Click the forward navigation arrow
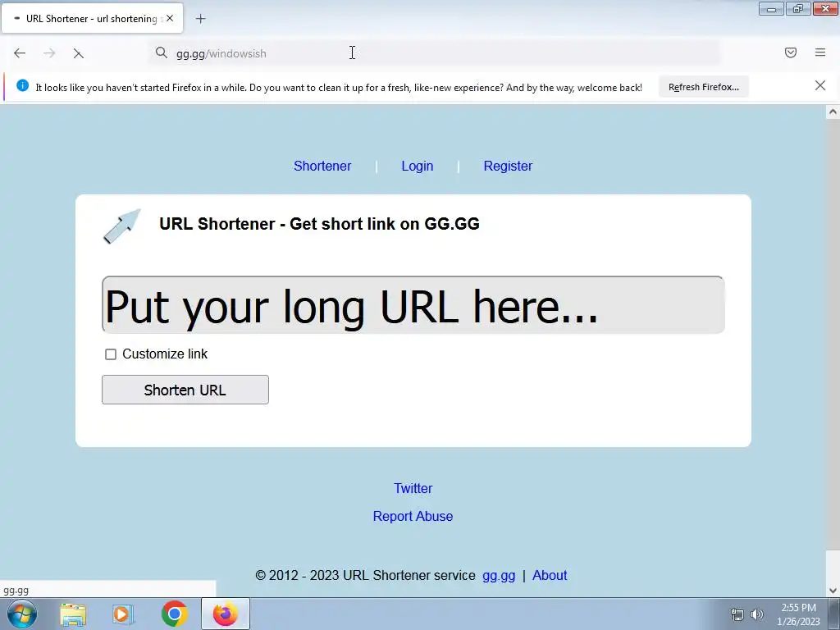The image size is (840, 630). [49, 53]
